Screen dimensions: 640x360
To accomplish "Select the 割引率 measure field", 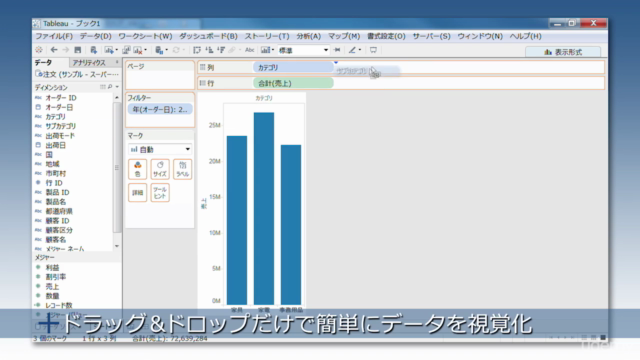I will [56, 277].
